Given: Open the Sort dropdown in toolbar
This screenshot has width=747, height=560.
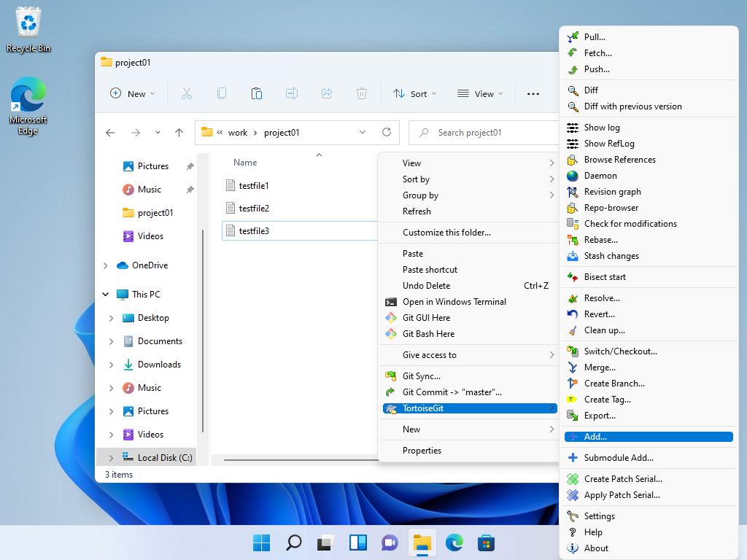Looking at the screenshot, I should pyautogui.click(x=414, y=93).
